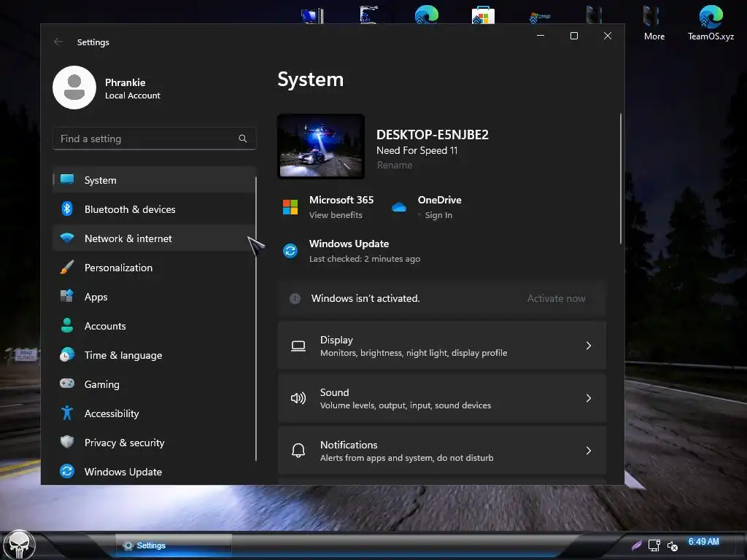Click the network tray icon
747x560 pixels.
(x=654, y=545)
